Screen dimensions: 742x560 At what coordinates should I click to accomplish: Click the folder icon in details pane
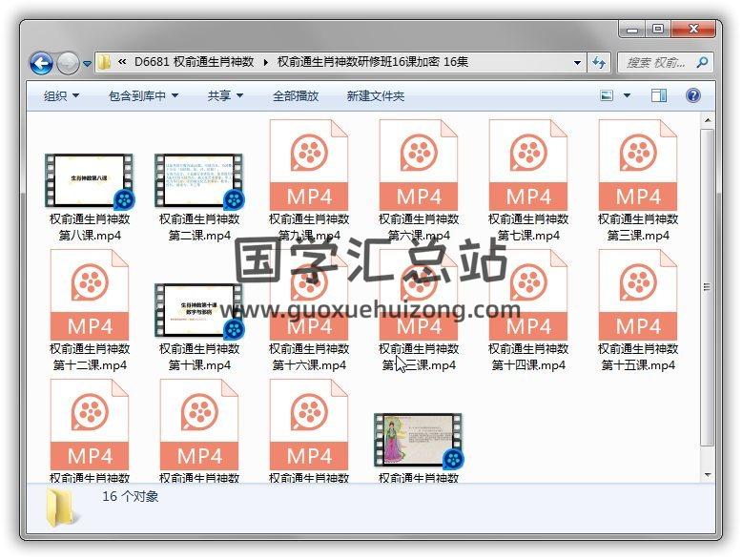61,508
